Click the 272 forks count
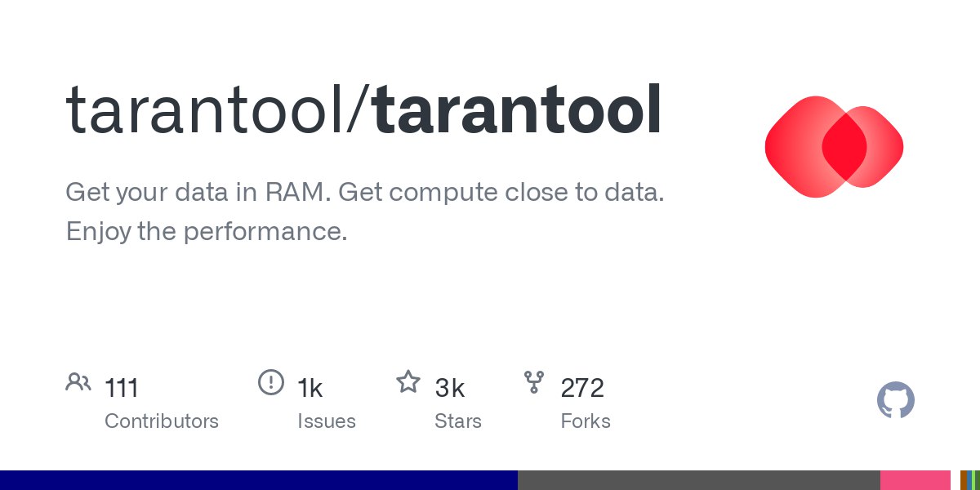The width and height of the screenshot is (980, 490). 582,388
